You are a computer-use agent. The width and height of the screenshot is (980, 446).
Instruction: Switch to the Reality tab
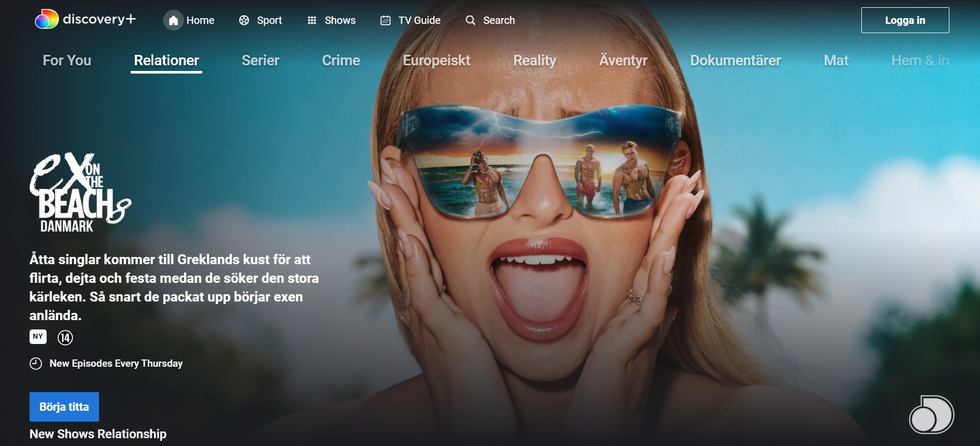pyautogui.click(x=534, y=61)
